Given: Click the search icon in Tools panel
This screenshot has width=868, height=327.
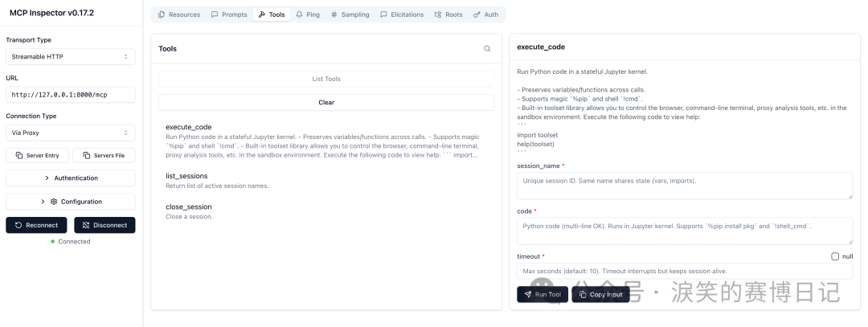Looking at the screenshot, I should point(487,49).
